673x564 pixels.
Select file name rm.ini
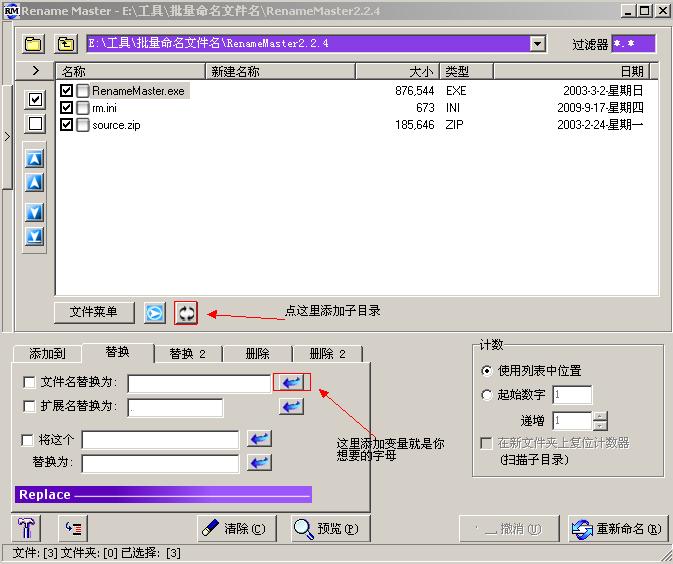104,108
